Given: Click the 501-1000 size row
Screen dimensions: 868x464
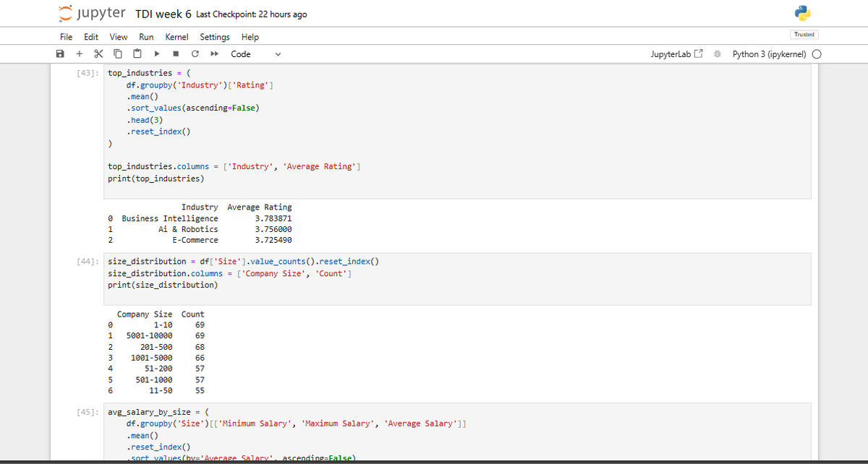Looking at the screenshot, I should click(x=154, y=379).
